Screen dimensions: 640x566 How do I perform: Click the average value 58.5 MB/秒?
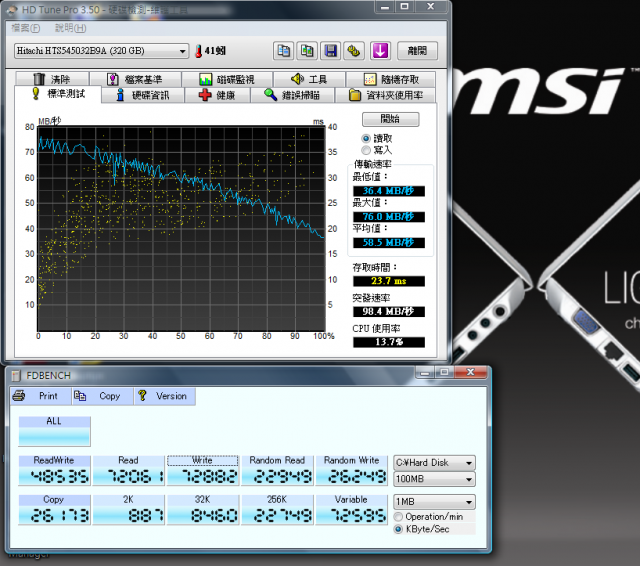click(x=389, y=243)
